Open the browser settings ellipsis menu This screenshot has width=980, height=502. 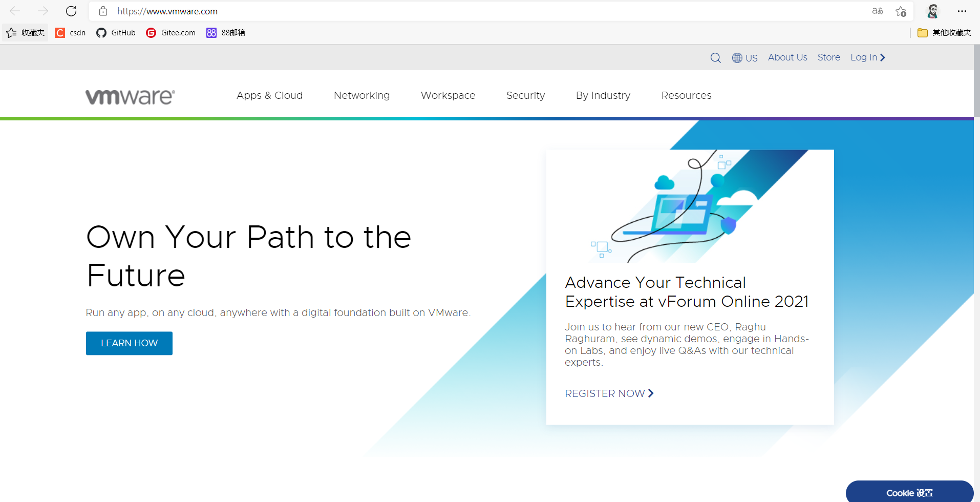(x=963, y=11)
